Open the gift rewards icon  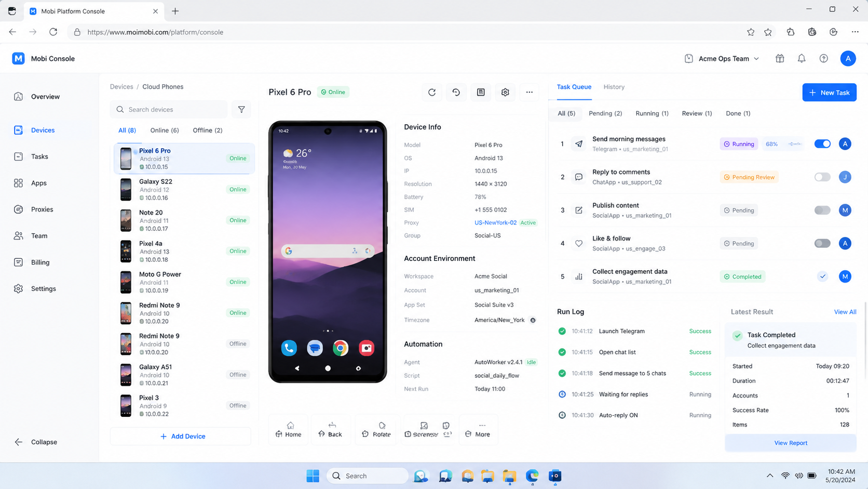780,59
